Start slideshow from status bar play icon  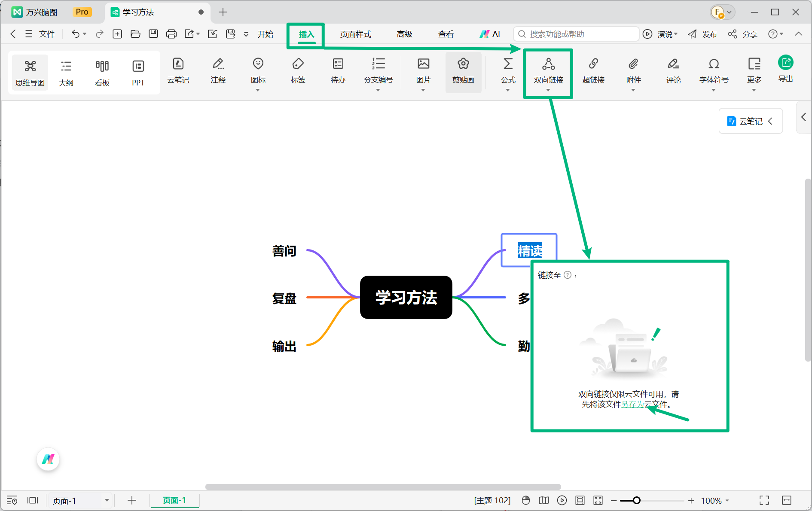click(562, 500)
